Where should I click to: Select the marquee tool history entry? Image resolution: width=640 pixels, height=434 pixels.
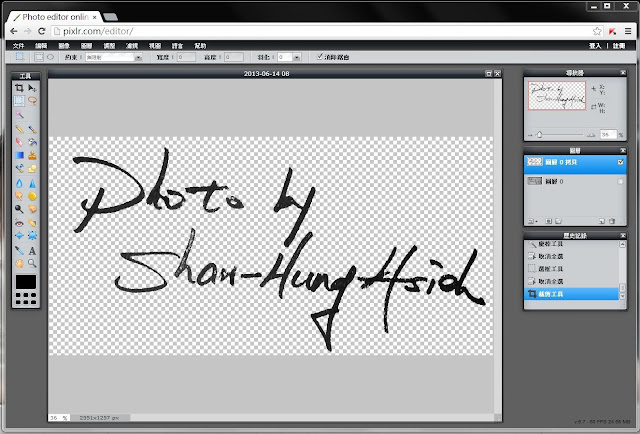[571, 269]
